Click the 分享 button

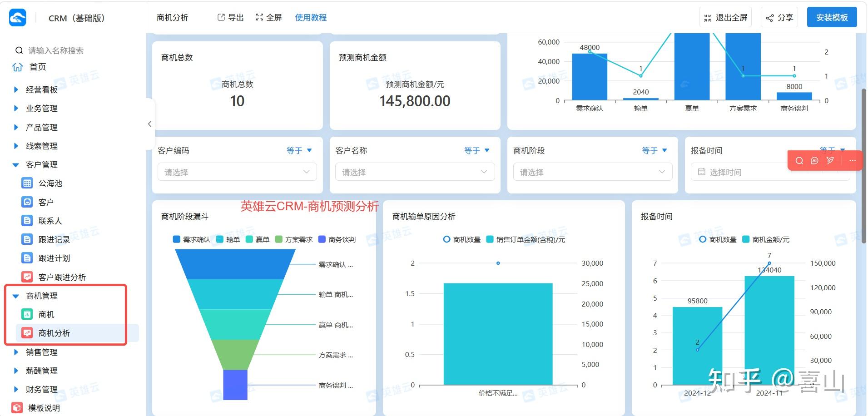779,18
